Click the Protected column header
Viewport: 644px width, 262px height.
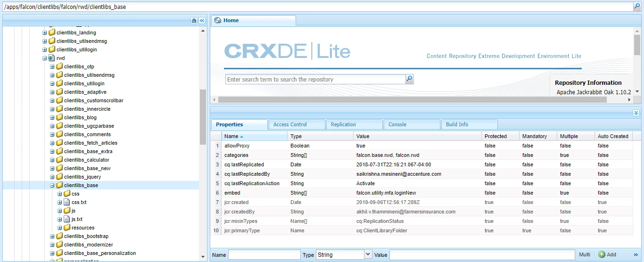click(x=501, y=136)
